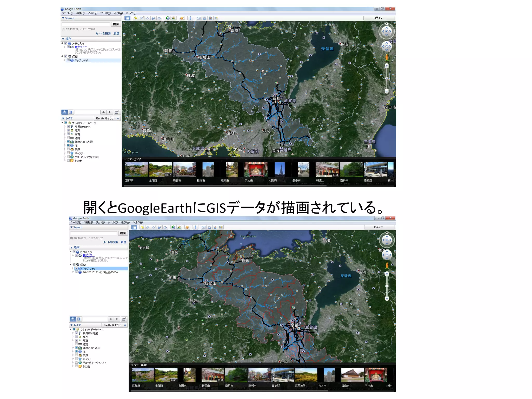Collapse レイヤ panel in top window
Viewport: 532px width, 399px height.
point(63,118)
